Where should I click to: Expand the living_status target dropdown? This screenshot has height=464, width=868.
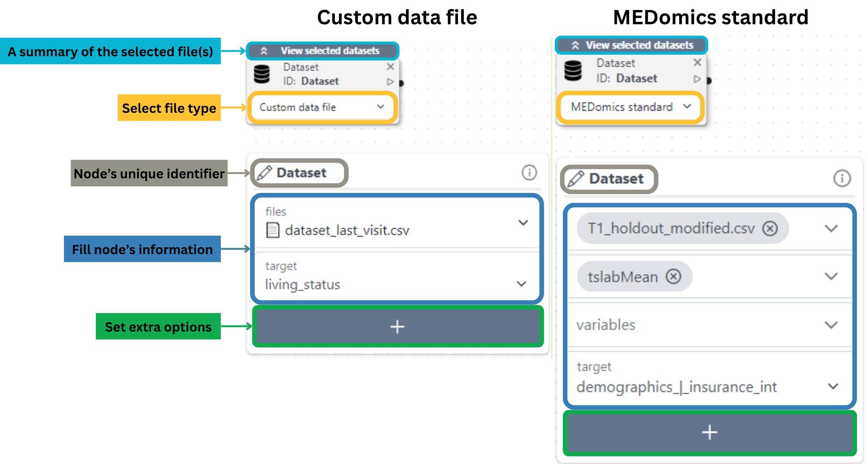[x=521, y=284]
